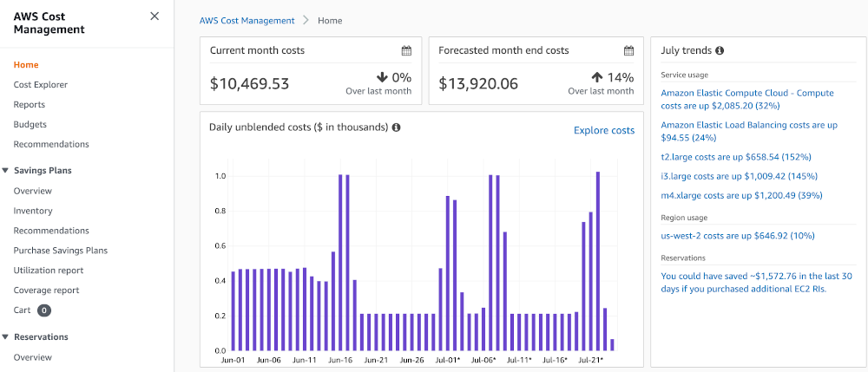Click AWS Cost Management breadcrumb

[245, 20]
